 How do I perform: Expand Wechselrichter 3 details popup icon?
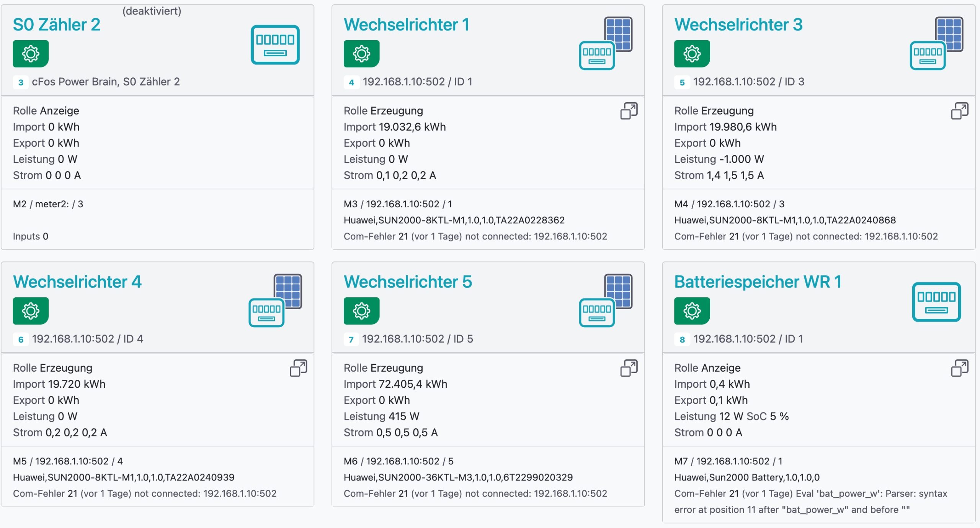tap(959, 111)
